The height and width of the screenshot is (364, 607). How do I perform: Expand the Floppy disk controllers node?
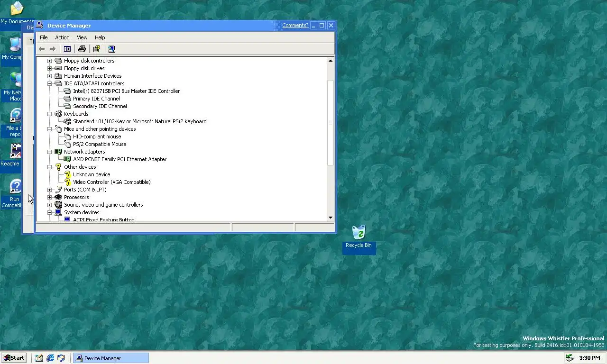(x=49, y=61)
